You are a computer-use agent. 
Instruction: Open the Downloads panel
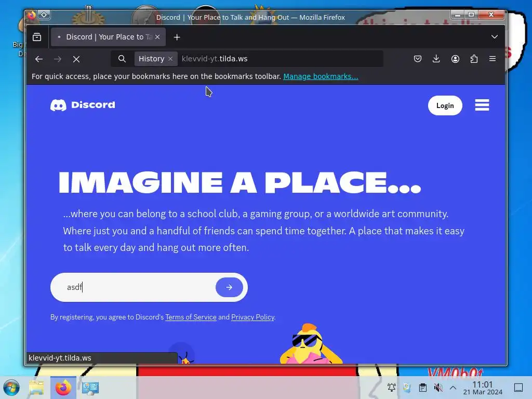[x=436, y=59]
